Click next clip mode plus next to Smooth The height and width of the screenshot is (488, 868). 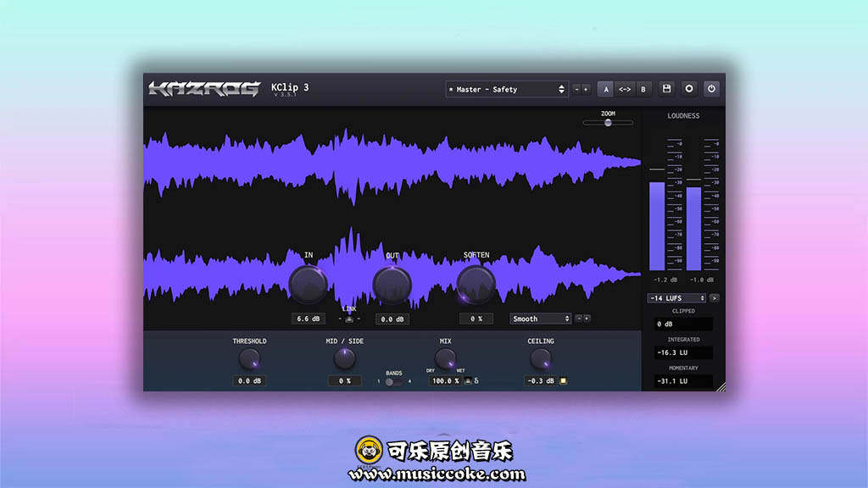click(x=587, y=319)
